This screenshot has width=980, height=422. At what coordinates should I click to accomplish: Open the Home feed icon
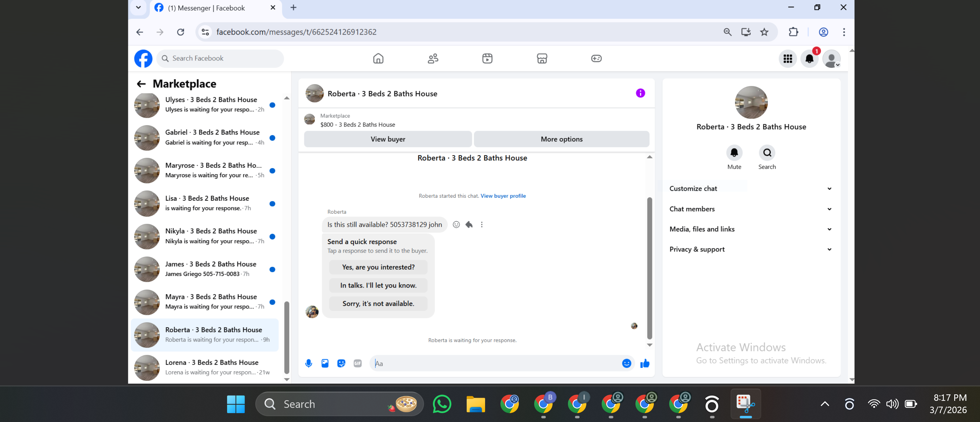tap(378, 59)
